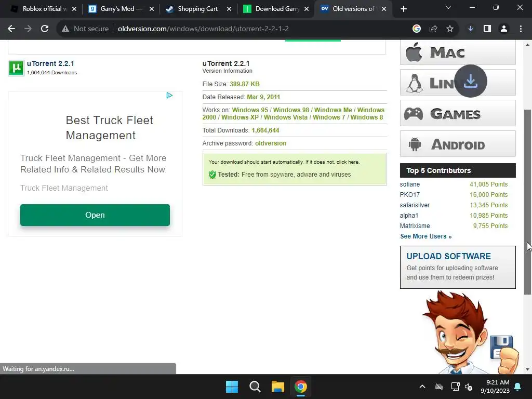
Task: Click the mascot holding floppy disk
Action: click(x=470, y=332)
